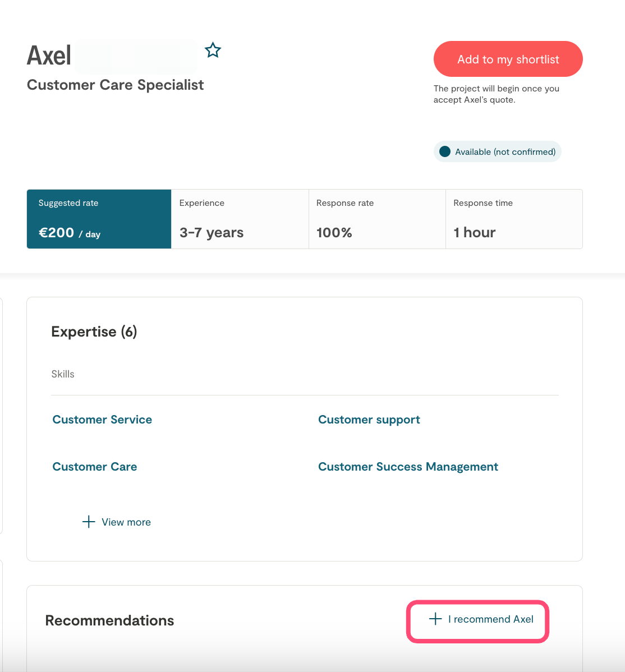Click the Suggested rate €200 tile

click(99, 219)
